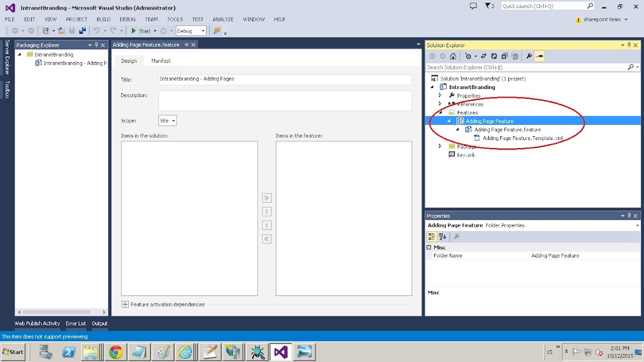Click the Windows Start button
This screenshot has width=644, height=362.
point(13,352)
